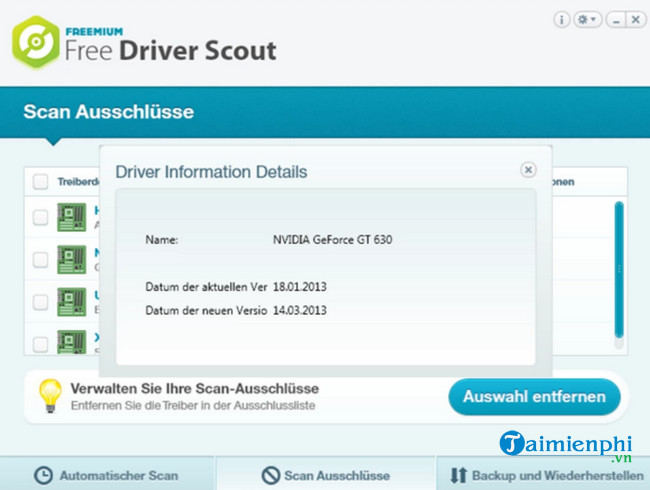This screenshot has width=650, height=490.
Task: Open the settings gear dropdown
Action: pyautogui.click(x=587, y=19)
